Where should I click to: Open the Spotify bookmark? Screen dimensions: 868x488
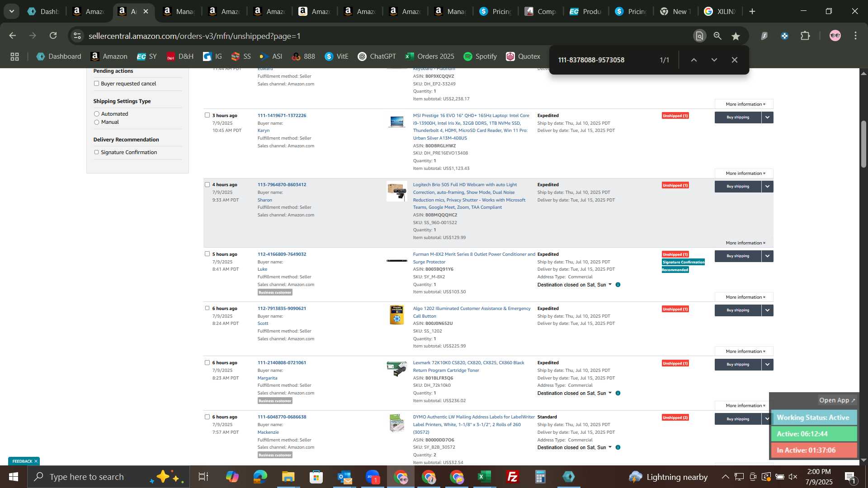pos(480,56)
